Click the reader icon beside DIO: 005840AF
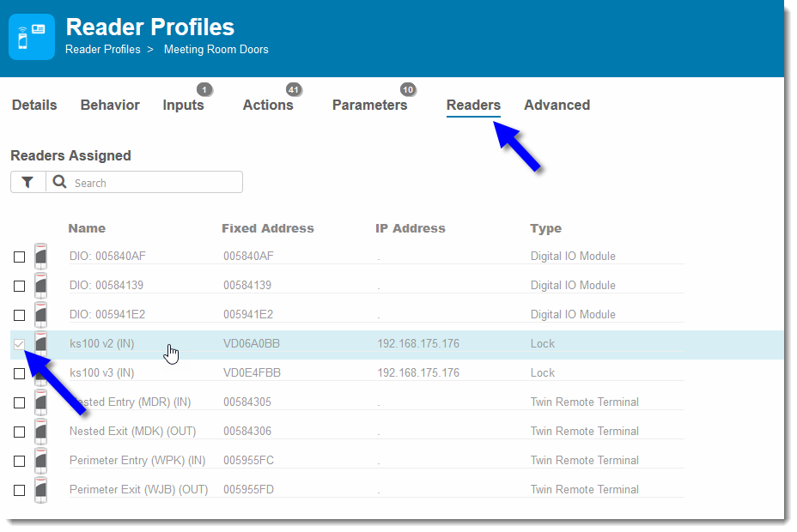 tap(40, 257)
